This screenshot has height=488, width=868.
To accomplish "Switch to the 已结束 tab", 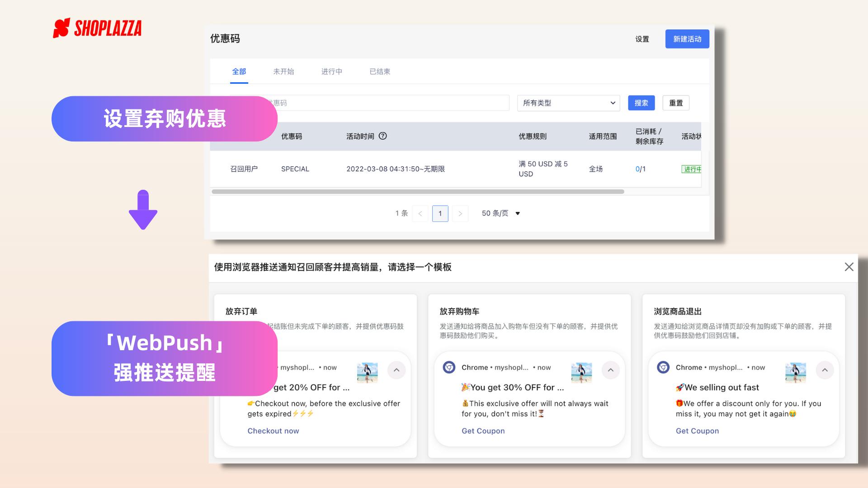I will coord(379,71).
